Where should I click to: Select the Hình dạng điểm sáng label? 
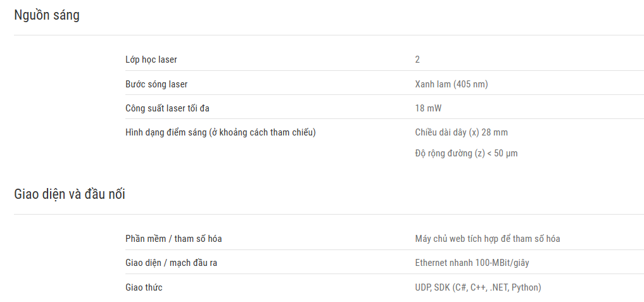click(x=220, y=132)
